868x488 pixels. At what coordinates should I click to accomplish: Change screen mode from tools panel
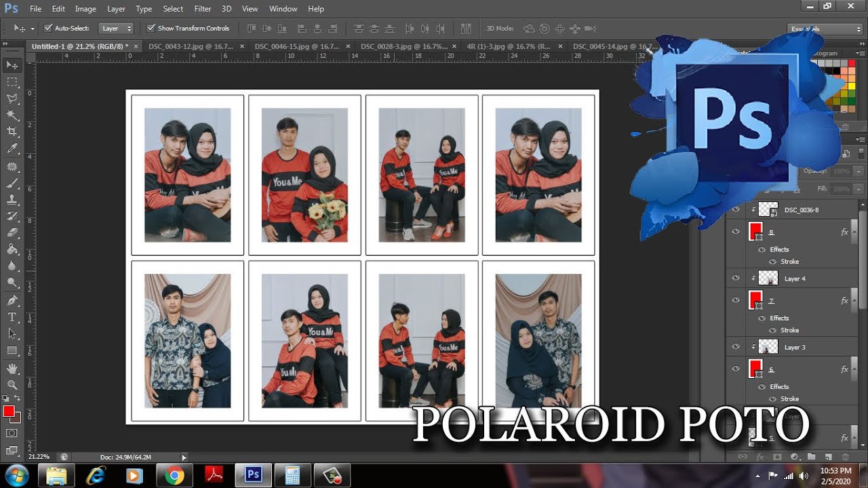[x=12, y=449]
